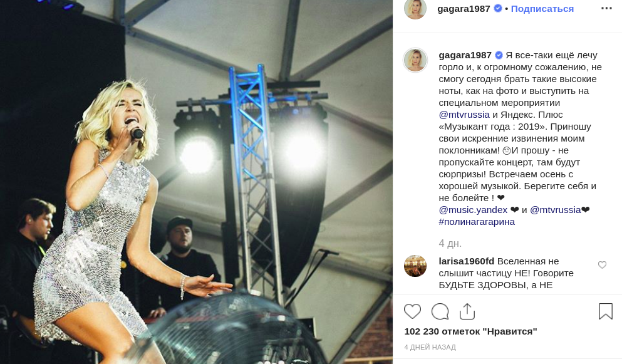Click the '4 ДНЕЙ НАЗАД' post timestamp

pos(430,347)
